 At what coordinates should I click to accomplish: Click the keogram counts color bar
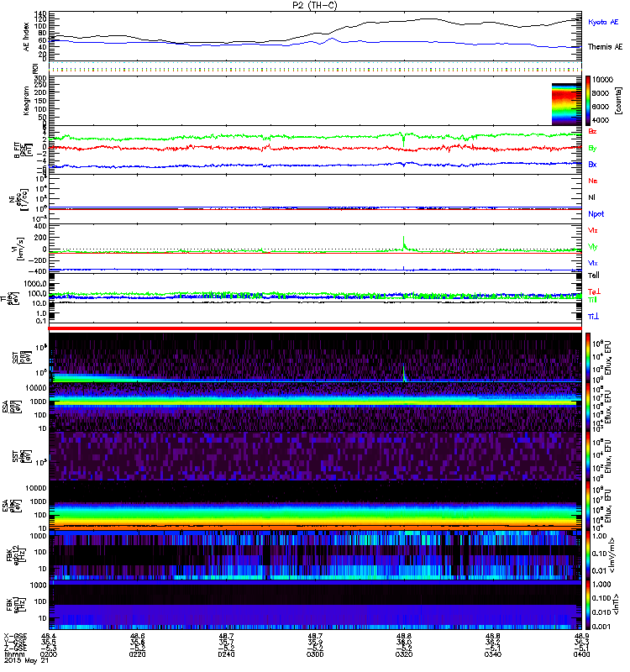pyautogui.click(x=587, y=101)
